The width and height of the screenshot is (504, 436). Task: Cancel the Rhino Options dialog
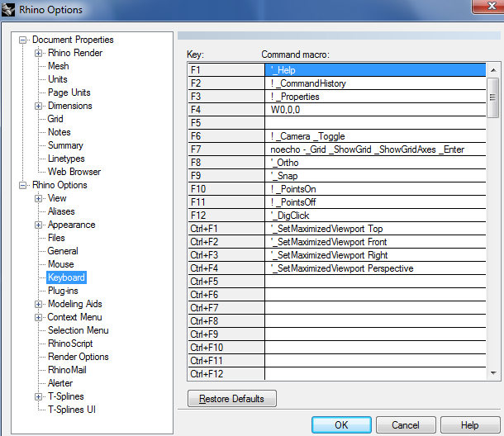point(405,424)
